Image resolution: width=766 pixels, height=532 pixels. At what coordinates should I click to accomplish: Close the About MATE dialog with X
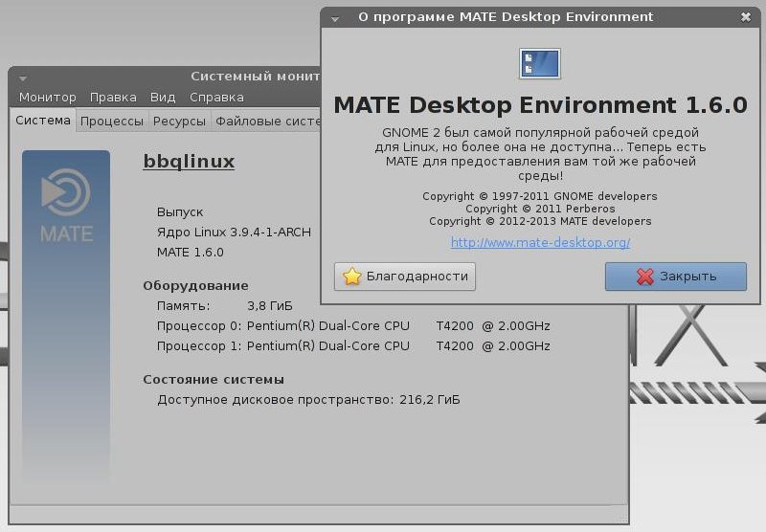click(746, 17)
